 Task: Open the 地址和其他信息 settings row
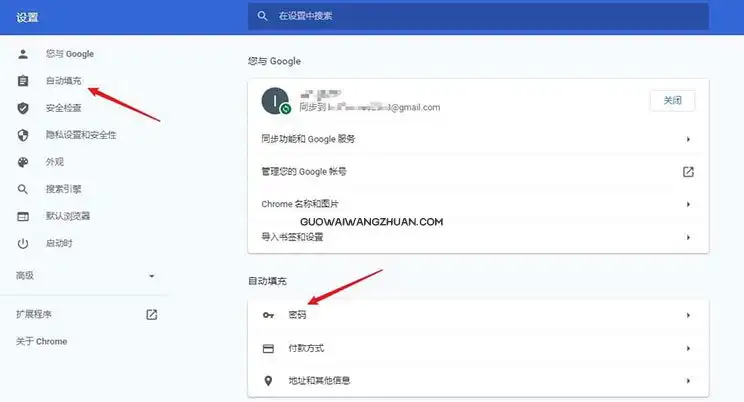pyautogui.click(x=478, y=381)
